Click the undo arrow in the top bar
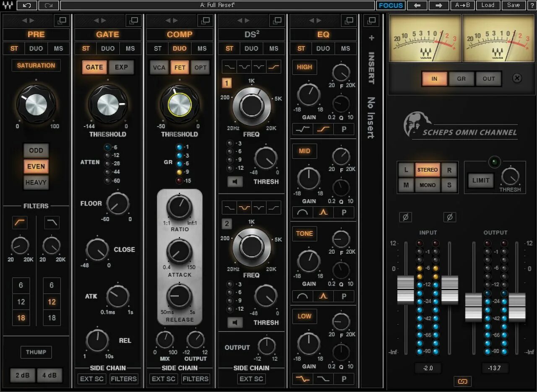 pos(27,5)
